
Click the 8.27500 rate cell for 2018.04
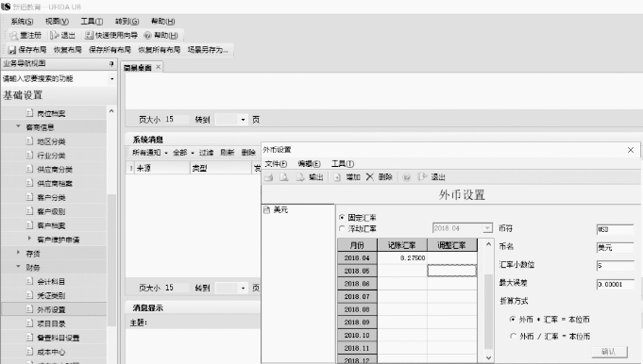click(x=402, y=258)
